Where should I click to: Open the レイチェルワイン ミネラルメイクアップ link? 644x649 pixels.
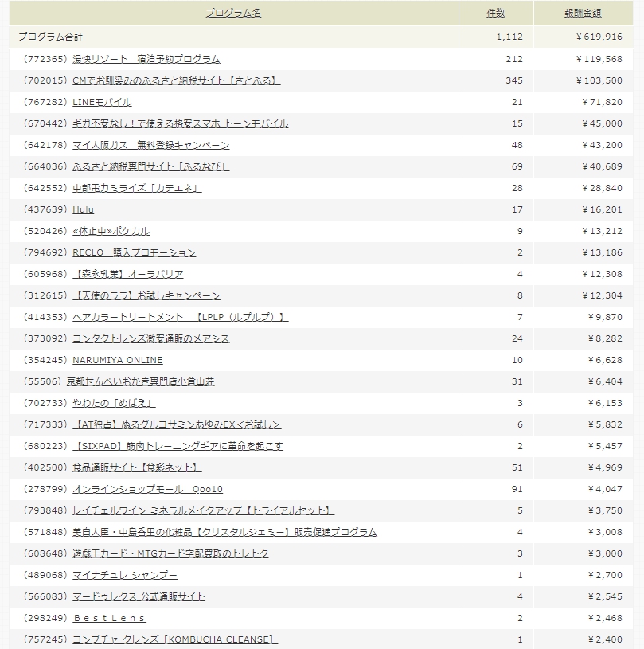tap(203, 511)
